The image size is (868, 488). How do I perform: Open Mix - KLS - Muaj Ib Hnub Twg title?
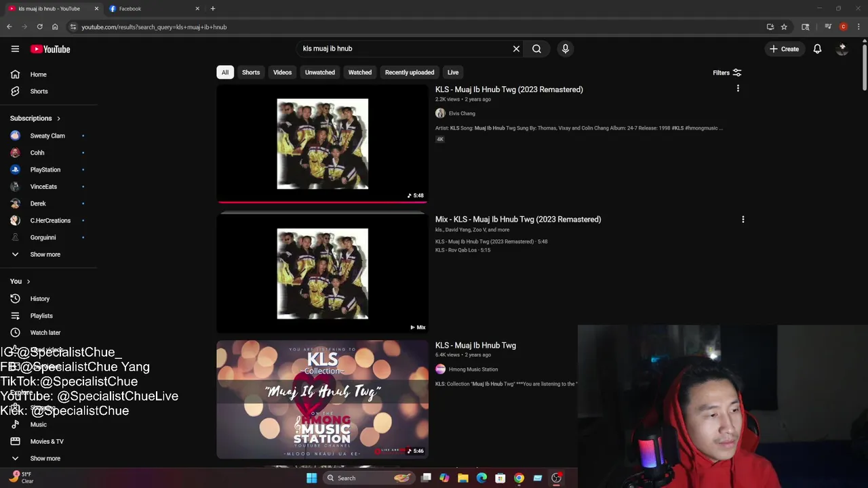coord(518,220)
